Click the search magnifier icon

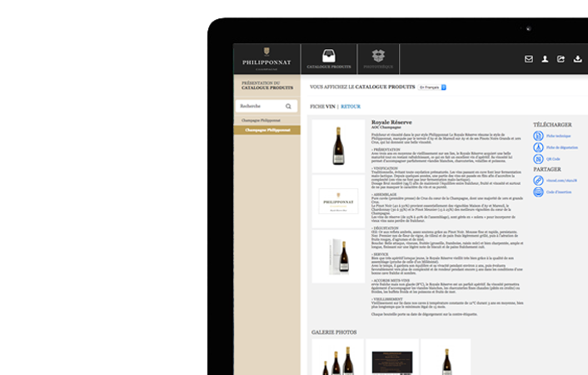click(288, 107)
